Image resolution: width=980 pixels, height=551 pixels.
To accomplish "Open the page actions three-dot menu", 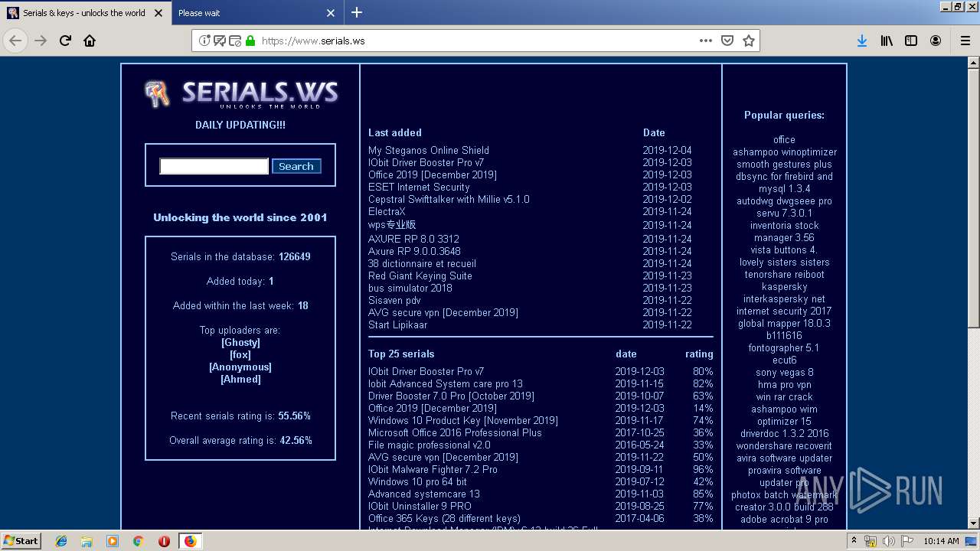I will (706, 41).
